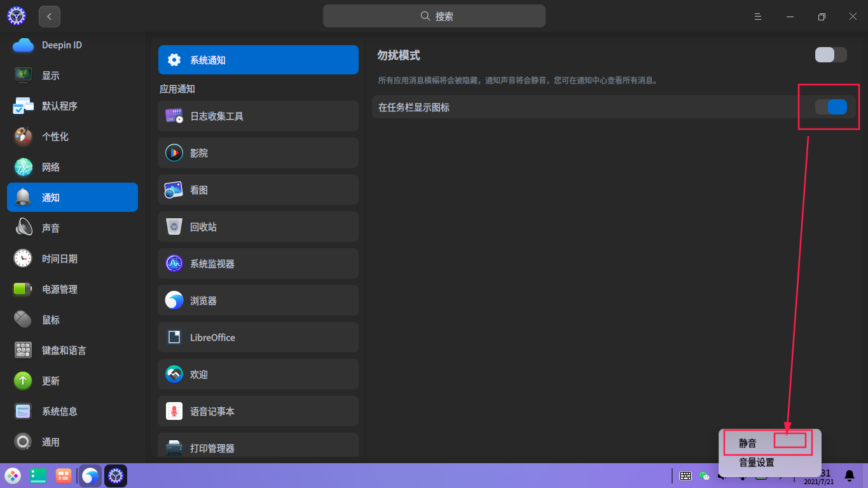Screen dimensions: 868x488
Task: Open the launcher from the taskbar
Action: pyautogui.click(x=13, y=476)
